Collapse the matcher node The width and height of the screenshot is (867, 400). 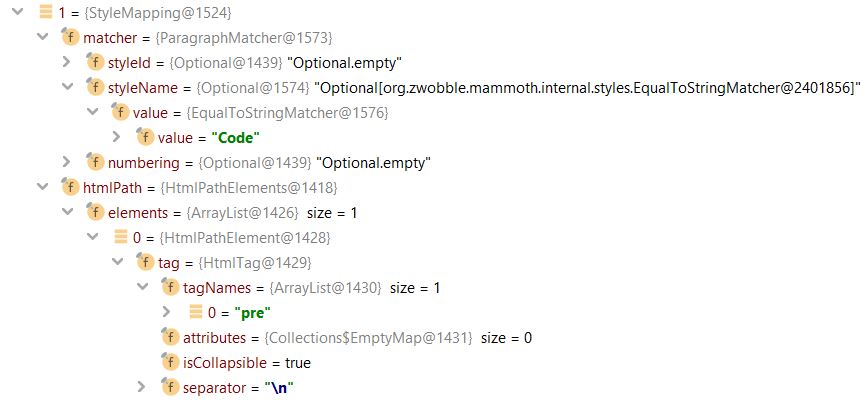pos(43,37)
